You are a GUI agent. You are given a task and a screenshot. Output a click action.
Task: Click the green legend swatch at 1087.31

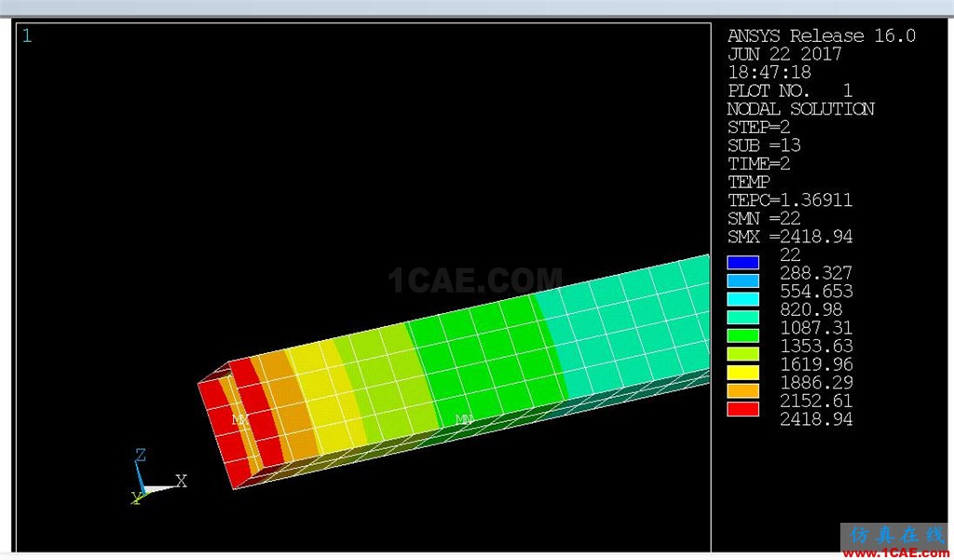click(743, 335)
